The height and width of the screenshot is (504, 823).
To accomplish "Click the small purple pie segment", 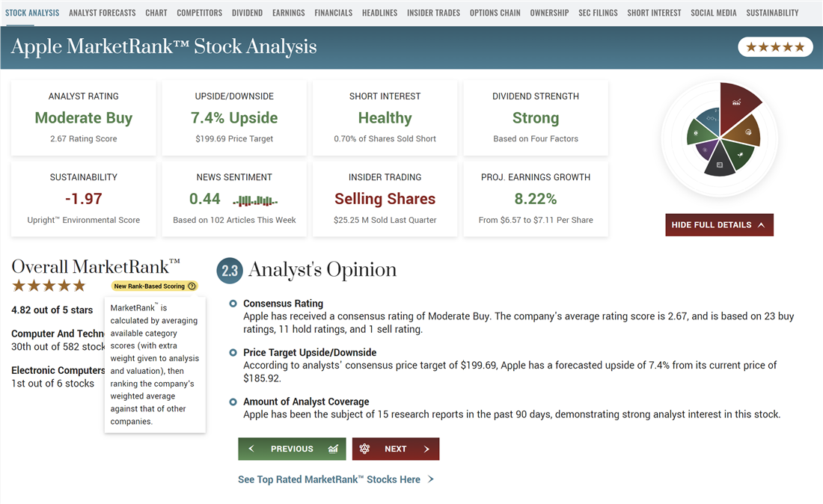I will (x=703, y=150).
